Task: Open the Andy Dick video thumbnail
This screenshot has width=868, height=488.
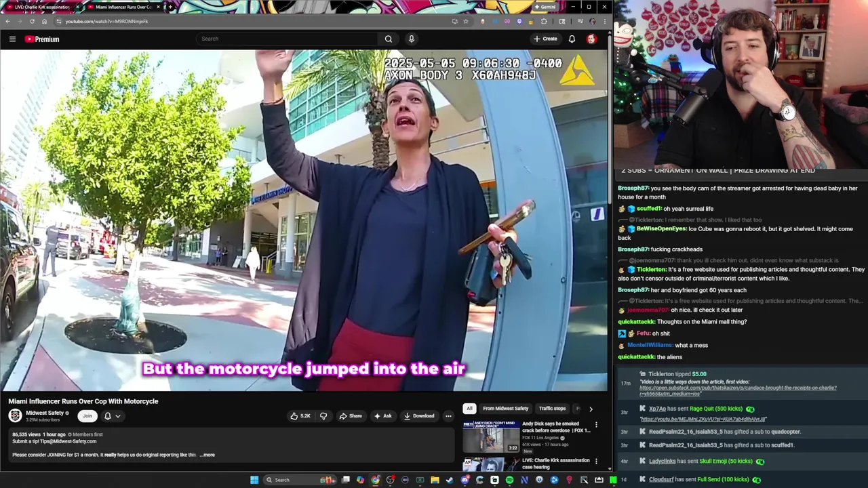Action: coord(491,436)
